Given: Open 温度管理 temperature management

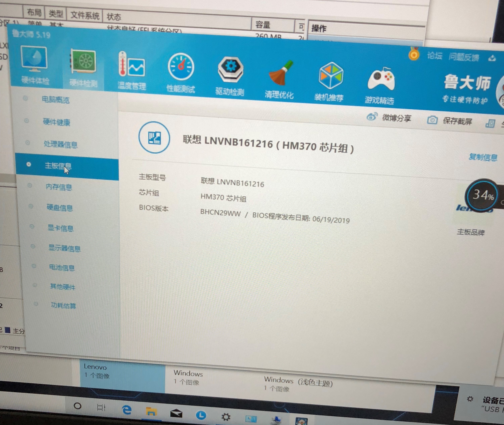Looking at the screenshot, I should (x=132, y=70).
